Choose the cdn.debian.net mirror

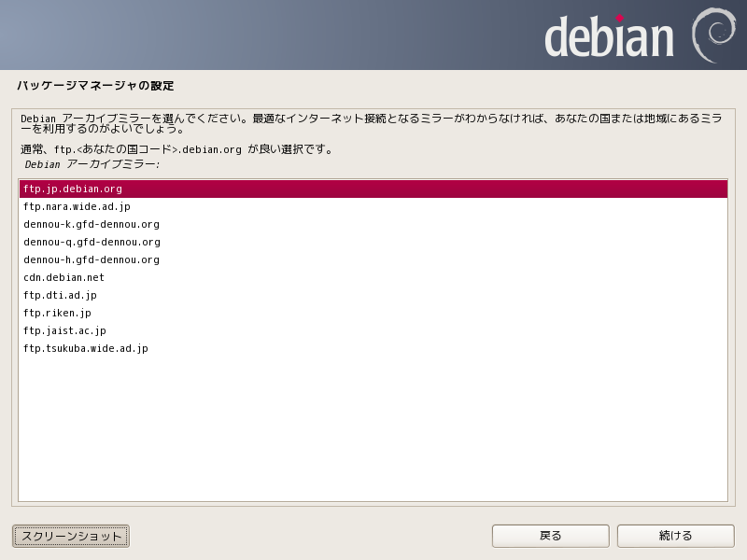[x=63, y=278]
